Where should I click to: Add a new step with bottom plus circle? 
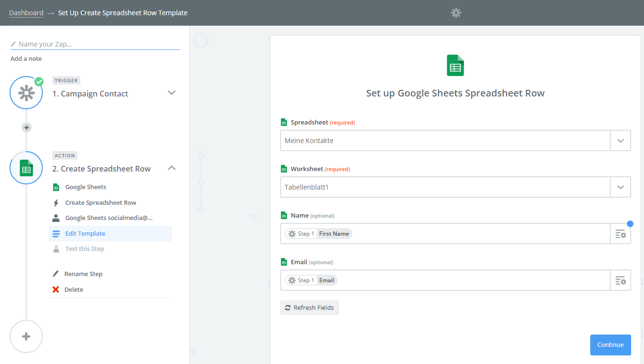tap(26, 336)
